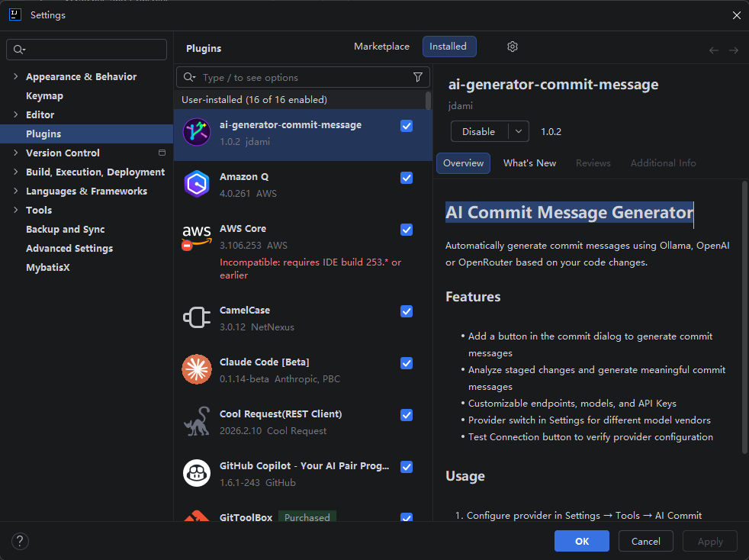
Task: Click the CamelCase plug icon
Action: pos(196,317)
